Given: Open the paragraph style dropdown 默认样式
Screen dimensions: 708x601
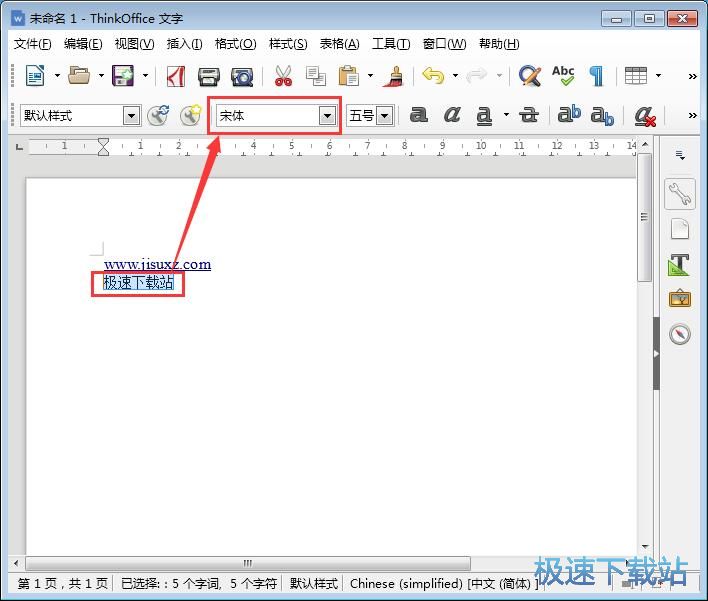Looking at the screenshot, I should (131, 116).
